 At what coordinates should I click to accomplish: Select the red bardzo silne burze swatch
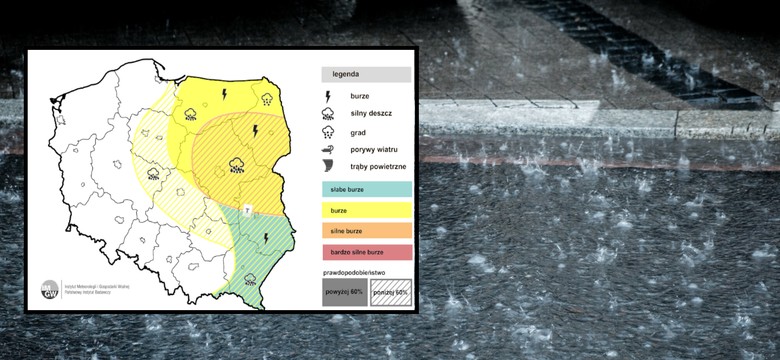[367, 252]
